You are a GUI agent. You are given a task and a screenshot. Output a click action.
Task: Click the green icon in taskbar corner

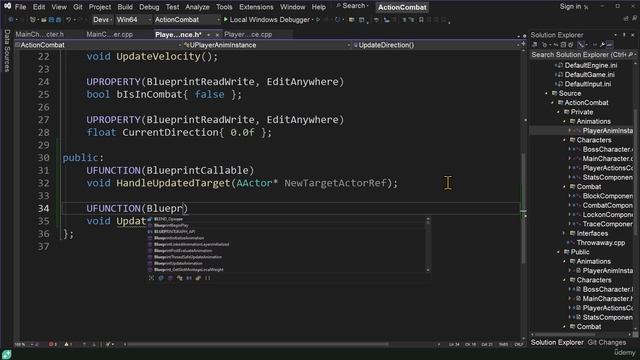[x=7, y=354]
